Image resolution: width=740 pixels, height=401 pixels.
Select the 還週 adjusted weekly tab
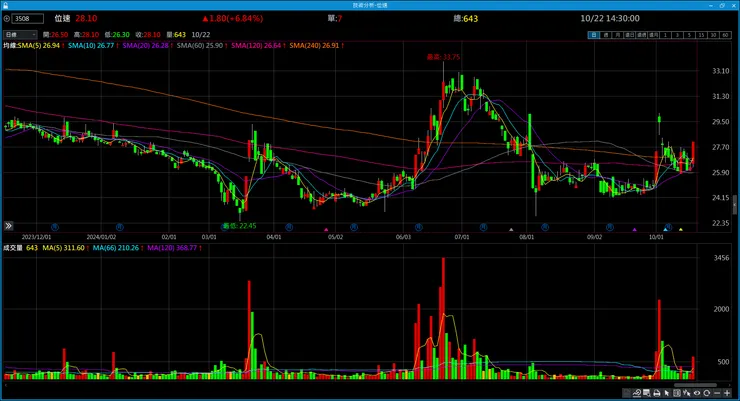[x=641, y=35]
